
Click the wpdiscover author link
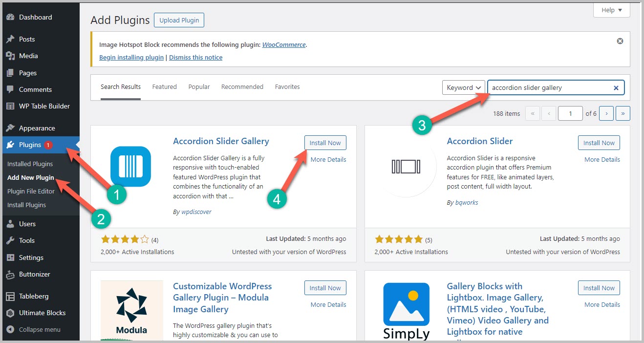(196, 212)
